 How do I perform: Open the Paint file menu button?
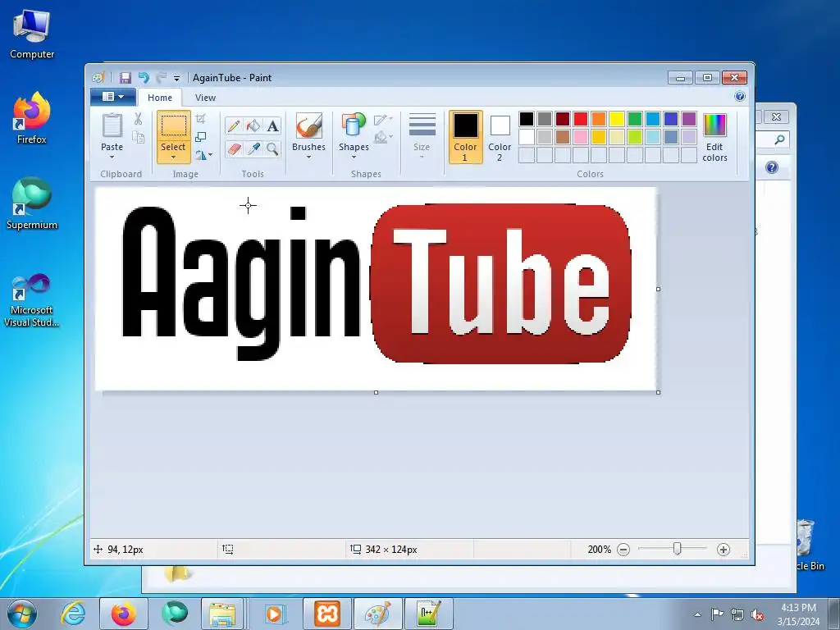[113, 97]
